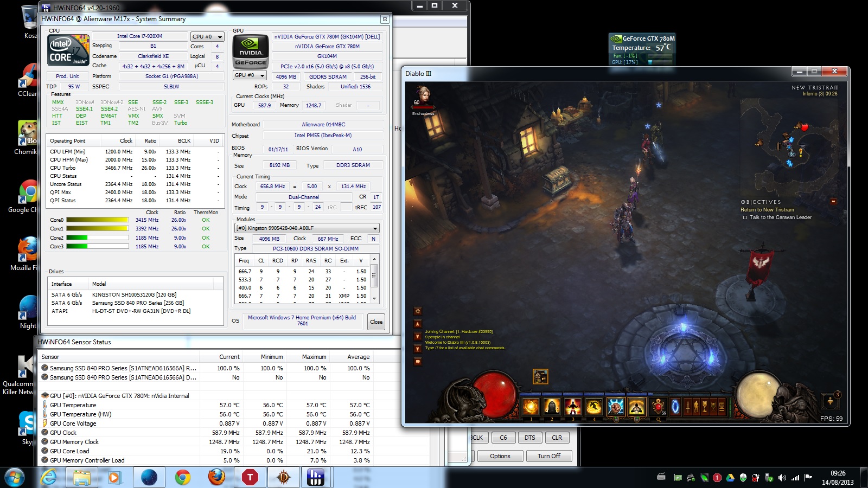Image resolution: width=868 pixels, height=488 pixels.
Task: Click the Options button
Action: [500, 456]
